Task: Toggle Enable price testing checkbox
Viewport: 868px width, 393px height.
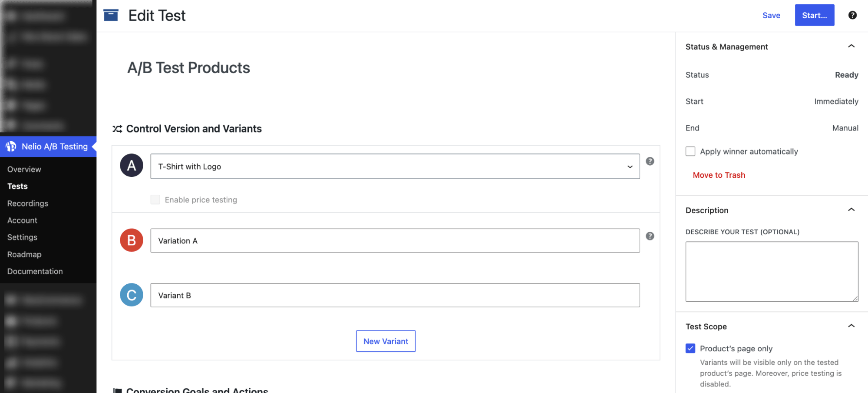Action: pyautogui.click(x=155, y=200)
